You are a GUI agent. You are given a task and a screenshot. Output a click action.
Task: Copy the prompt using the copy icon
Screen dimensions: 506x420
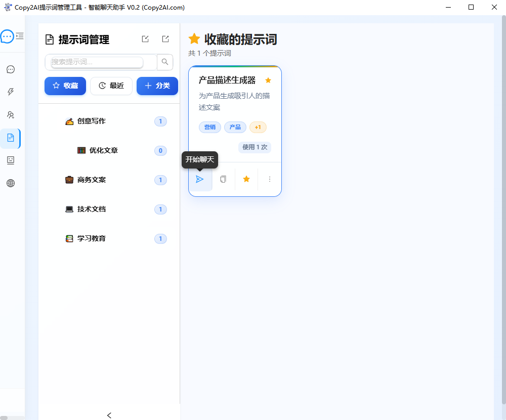(x=223, y=179)
